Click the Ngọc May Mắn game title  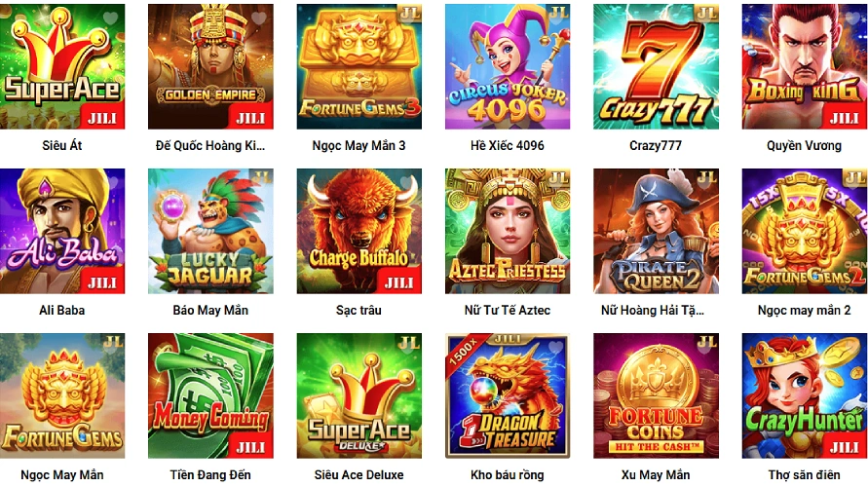point(62,475)
